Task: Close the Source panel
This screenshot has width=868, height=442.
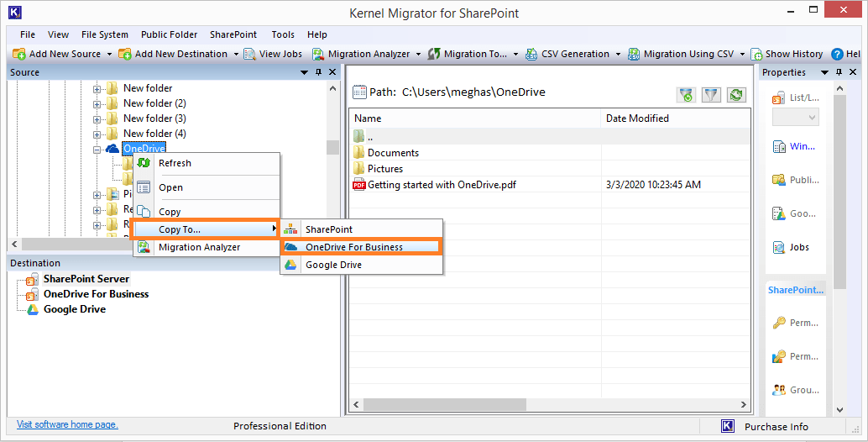Action: coord(332,72)
